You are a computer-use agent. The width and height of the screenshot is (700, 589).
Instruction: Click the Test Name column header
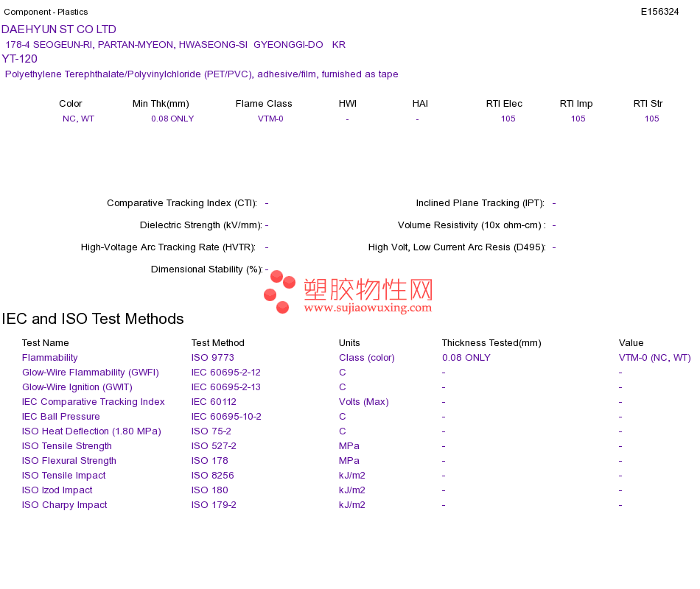(x=45, y=342)
